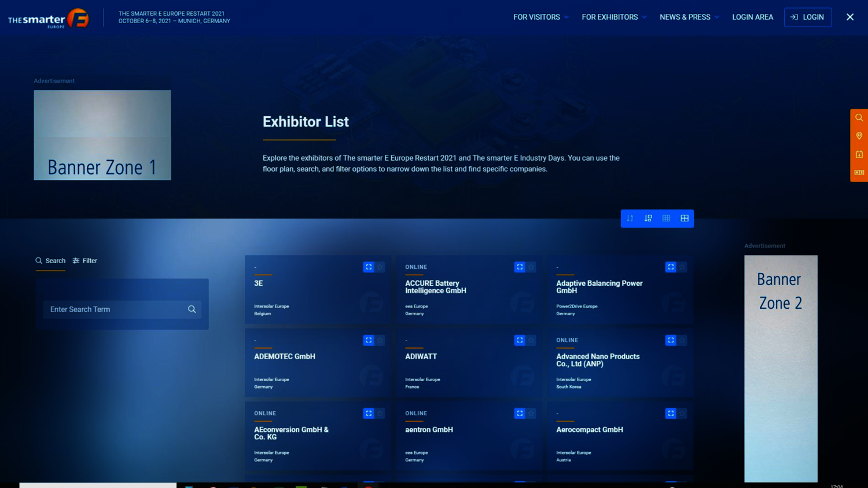The width and height of the screenshot is (868, 488).
Task: Select the Filter tab
Action: pos(84,261)
